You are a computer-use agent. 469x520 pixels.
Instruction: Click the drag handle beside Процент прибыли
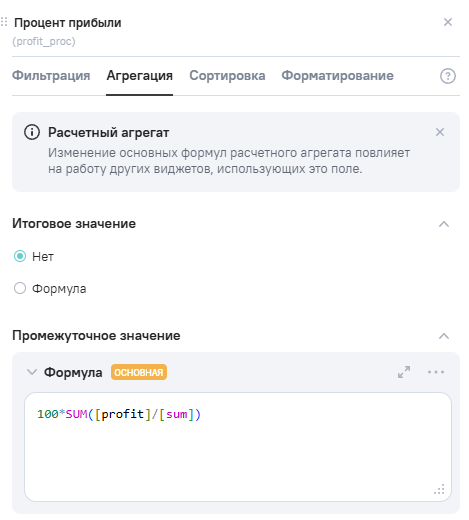click(x=4, y=22)
